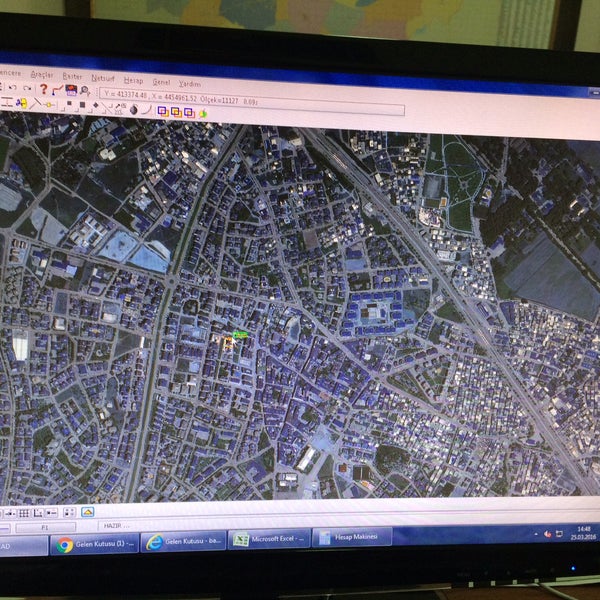600x600 pixels.
Task: Select the diagonal line tool icon
Action: click(x=35, y=103)
